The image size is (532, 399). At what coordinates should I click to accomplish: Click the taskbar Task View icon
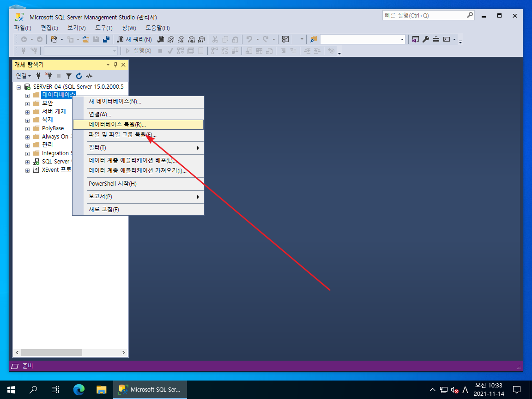tap(55, 389)
